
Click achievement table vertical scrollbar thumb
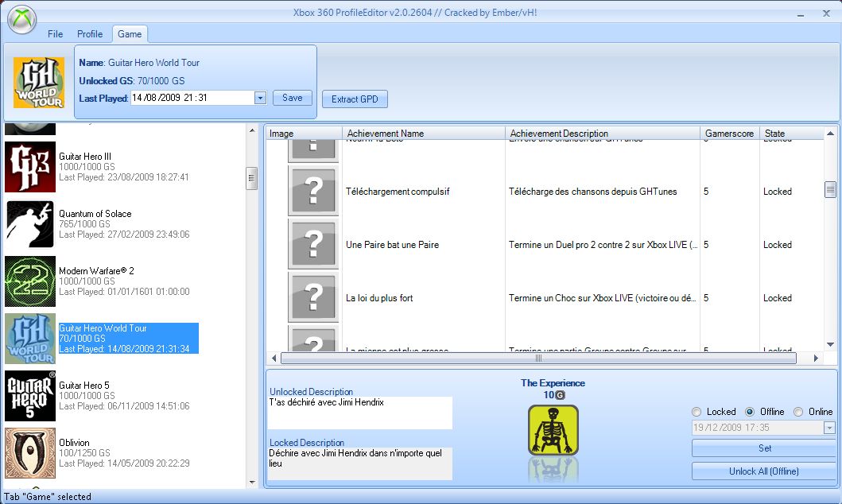point(830,189)
